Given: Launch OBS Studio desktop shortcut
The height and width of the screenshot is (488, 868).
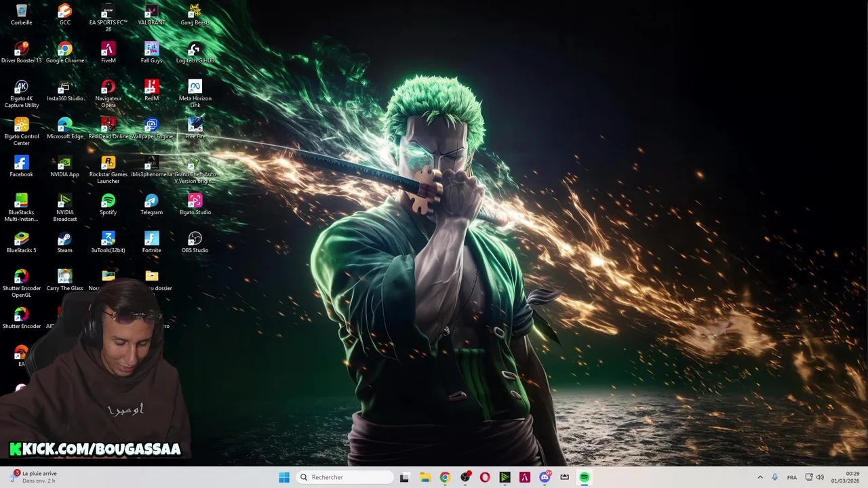Looking at the screenshot, I should coord(195,243).
